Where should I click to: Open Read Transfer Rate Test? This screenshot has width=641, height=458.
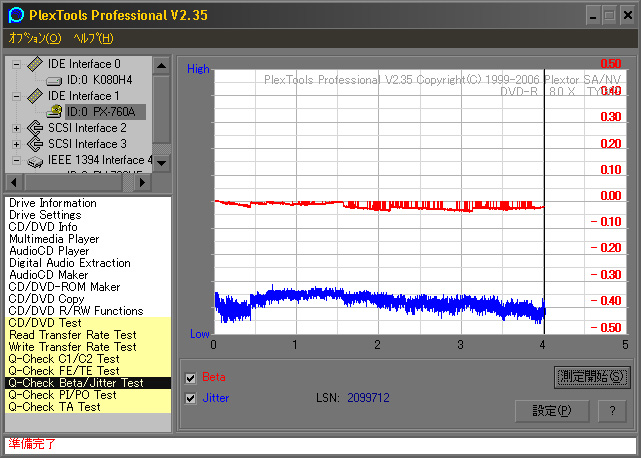[88, 335]
